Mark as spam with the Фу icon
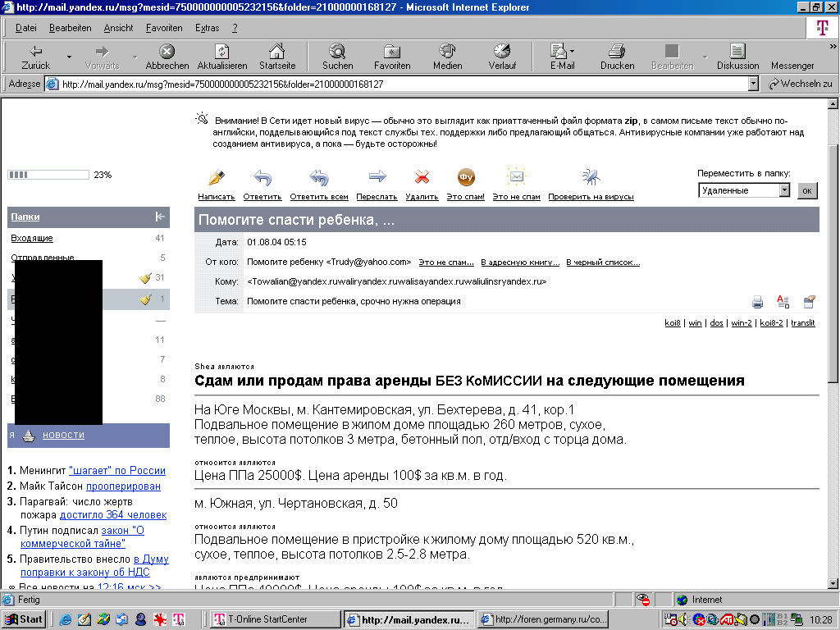Viewport: 840px width, 630px height. (x=466, y=177)
